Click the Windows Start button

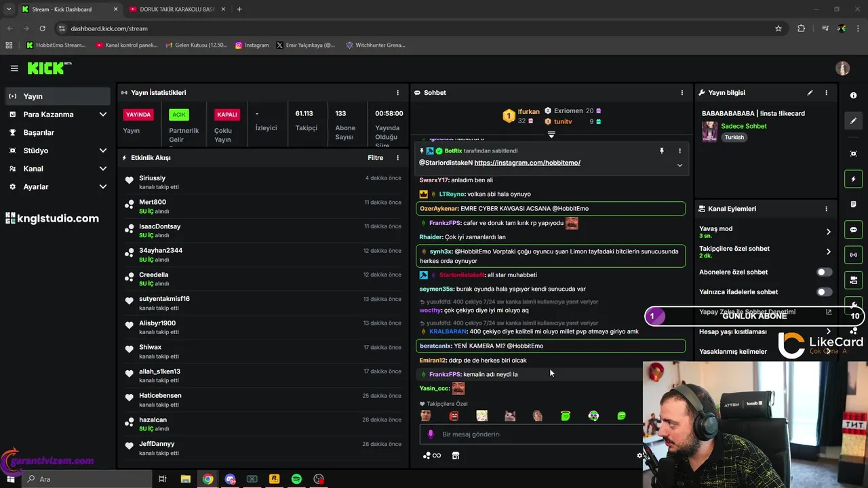tap(10, 479)
